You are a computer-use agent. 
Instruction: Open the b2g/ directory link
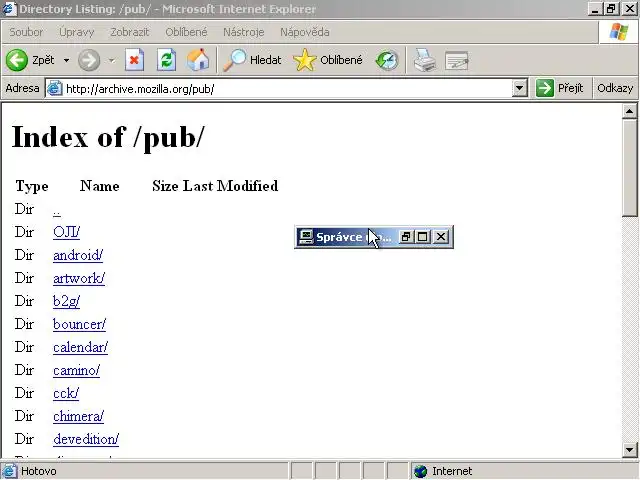point(67,301)
